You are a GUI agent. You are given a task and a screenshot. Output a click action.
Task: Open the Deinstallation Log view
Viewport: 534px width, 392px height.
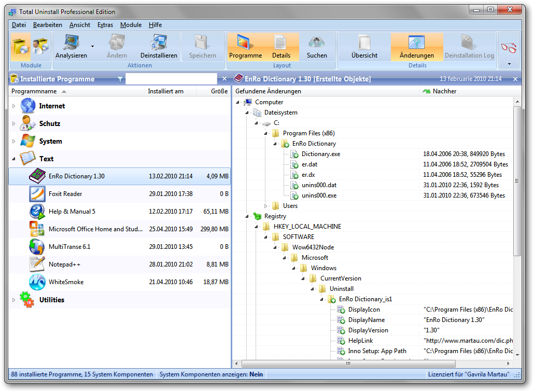coord(469,47)
